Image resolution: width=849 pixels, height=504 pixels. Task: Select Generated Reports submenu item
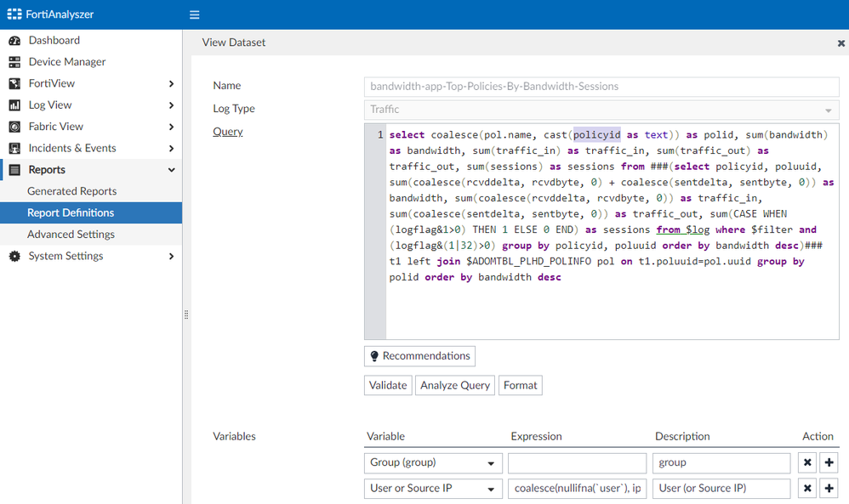71,191
